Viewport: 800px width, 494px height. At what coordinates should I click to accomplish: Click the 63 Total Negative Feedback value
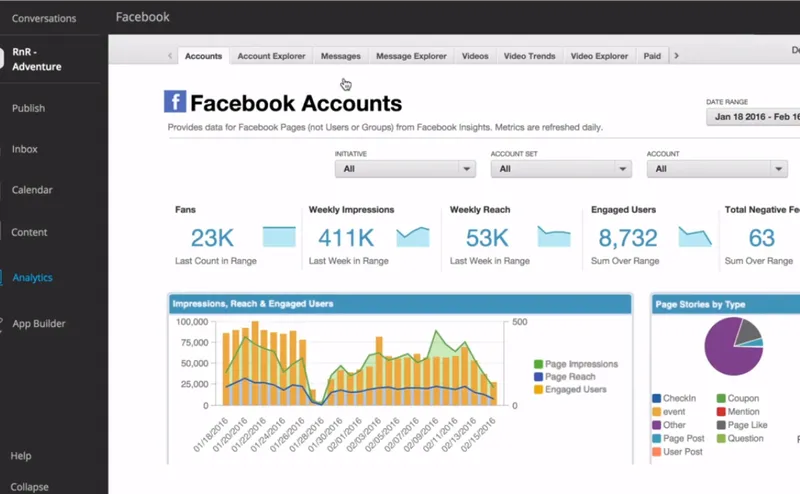pos(762,238)
